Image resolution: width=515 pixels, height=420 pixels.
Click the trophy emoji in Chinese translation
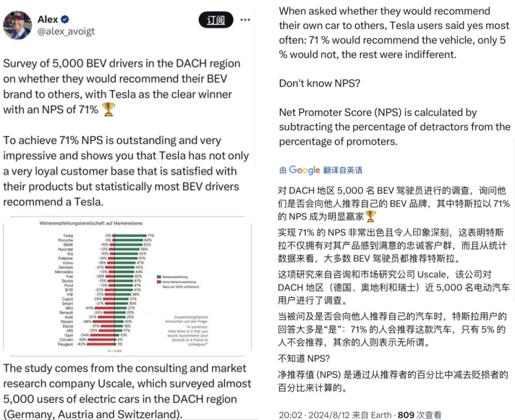(370, 216)
